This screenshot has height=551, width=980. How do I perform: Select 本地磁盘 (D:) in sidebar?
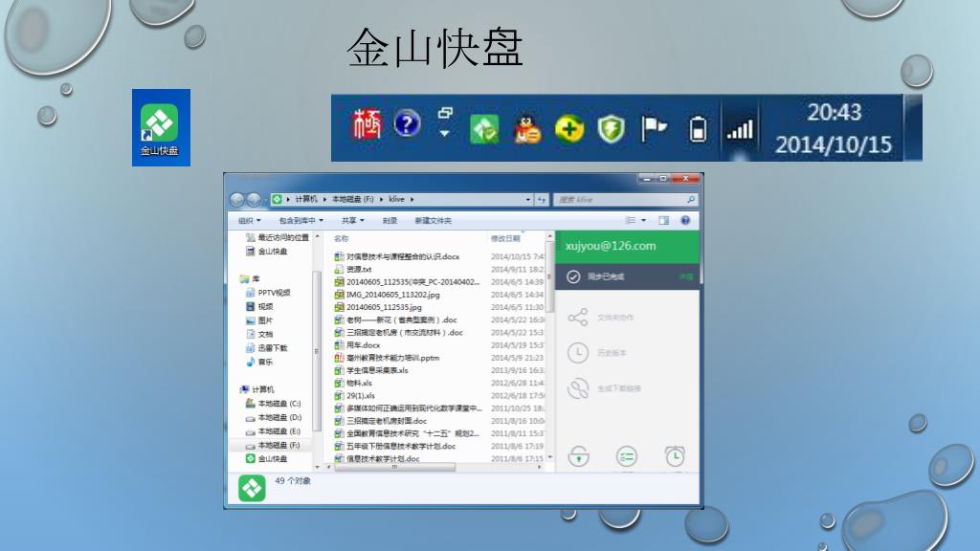pos(273,417)
